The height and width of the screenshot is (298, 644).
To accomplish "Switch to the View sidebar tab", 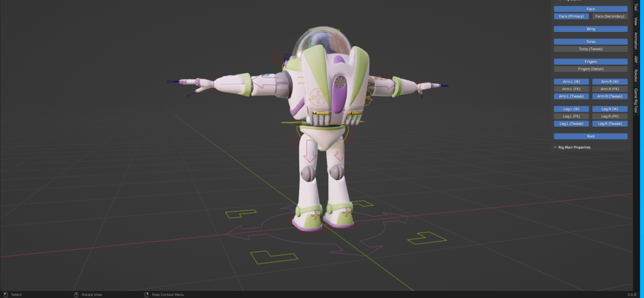I will click(636, 21).
